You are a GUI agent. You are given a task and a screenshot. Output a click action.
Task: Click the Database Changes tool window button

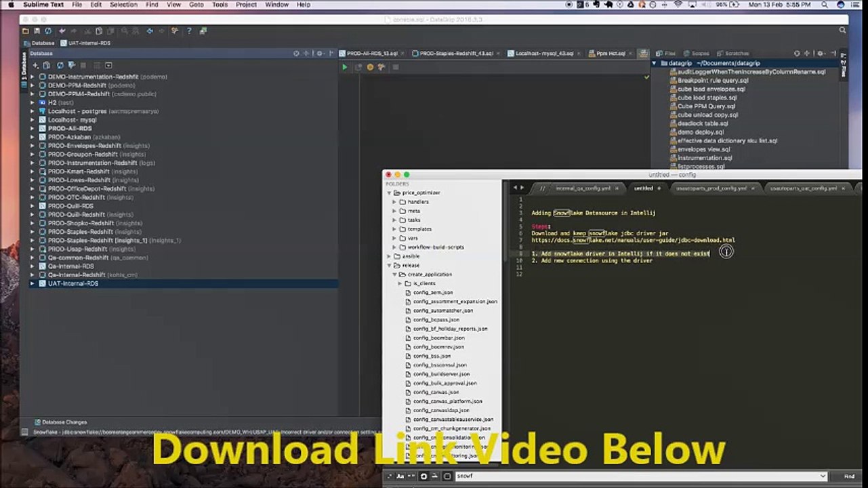(x=60, y=422)
